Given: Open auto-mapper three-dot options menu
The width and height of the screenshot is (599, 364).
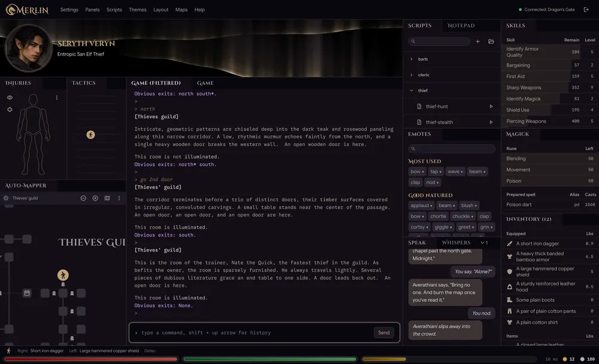Looking at the screenshot, I should (119, 198).
